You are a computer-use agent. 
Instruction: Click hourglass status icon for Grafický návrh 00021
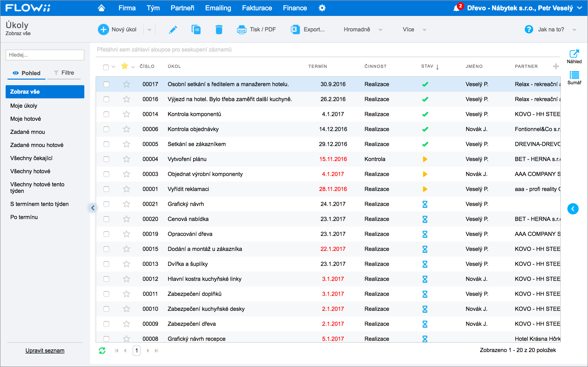click(x=425, y=204)
